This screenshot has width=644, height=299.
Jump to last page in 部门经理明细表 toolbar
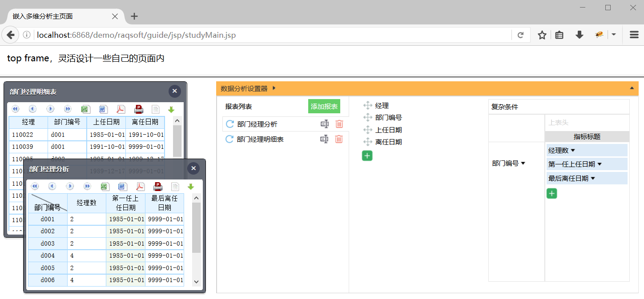coord(68,109)
